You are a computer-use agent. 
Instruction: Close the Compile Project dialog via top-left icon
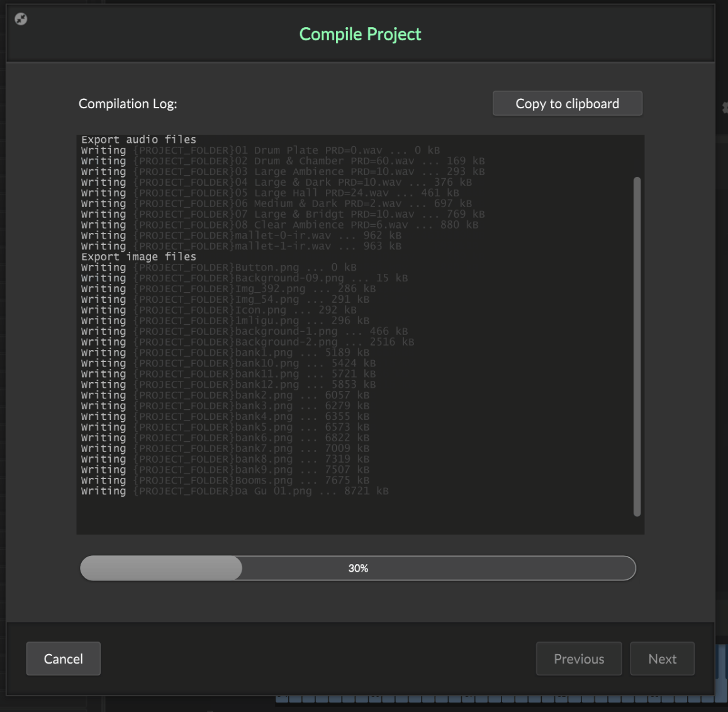21,19
